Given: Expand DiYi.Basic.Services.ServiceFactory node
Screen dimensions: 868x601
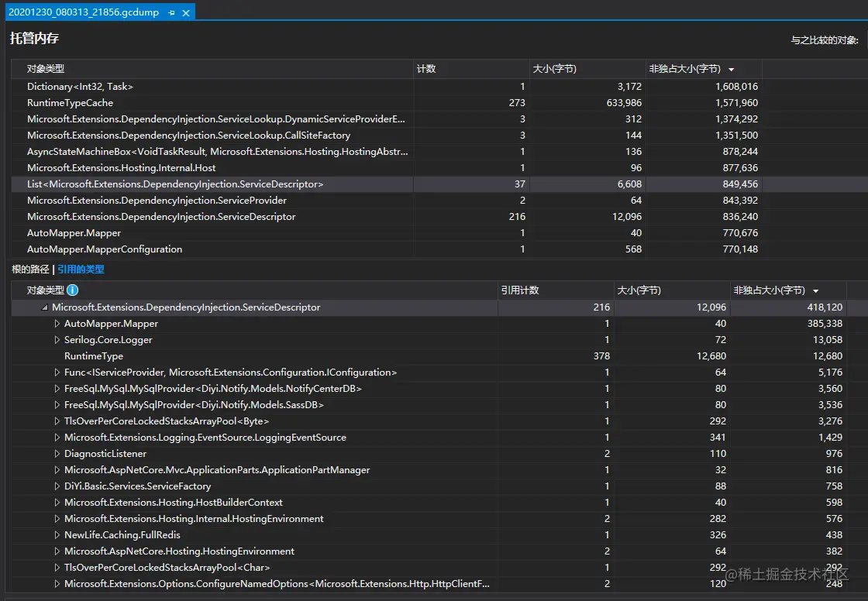Looking at the screenshot, I should 57,486.
